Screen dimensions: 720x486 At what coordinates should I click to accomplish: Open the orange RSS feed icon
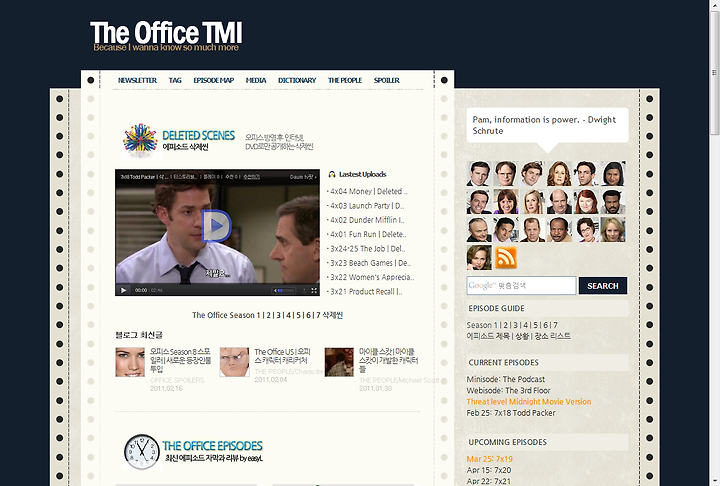point(506,257)
